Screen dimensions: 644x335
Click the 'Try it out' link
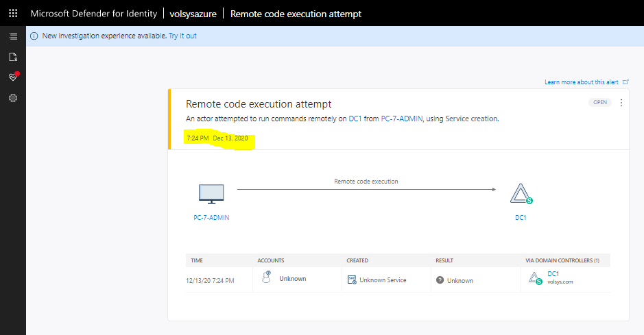pyautogui.click(x=182, y=36)
